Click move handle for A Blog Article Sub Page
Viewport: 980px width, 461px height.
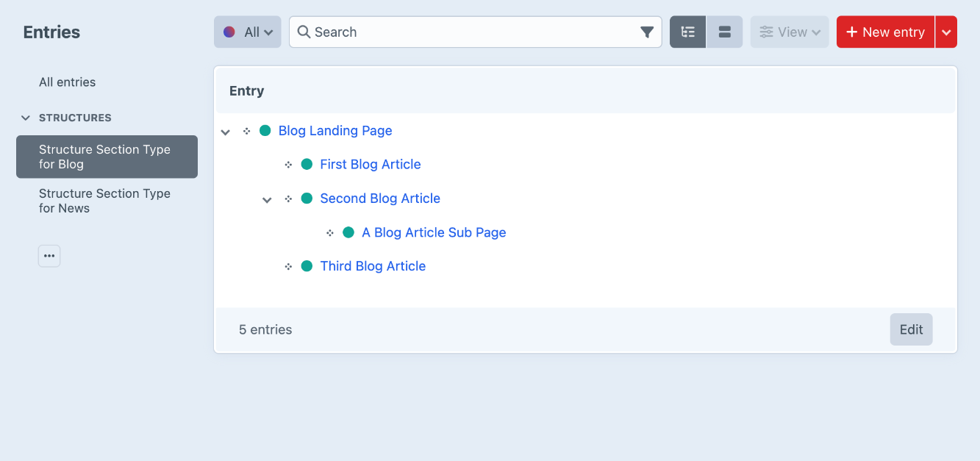(330, 233)
